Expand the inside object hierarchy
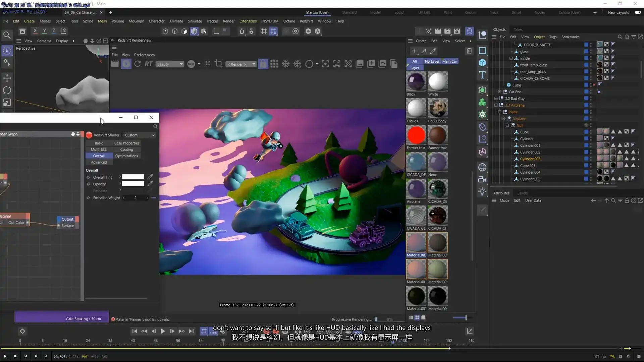The image size is (644, 362). pos(511,58)
